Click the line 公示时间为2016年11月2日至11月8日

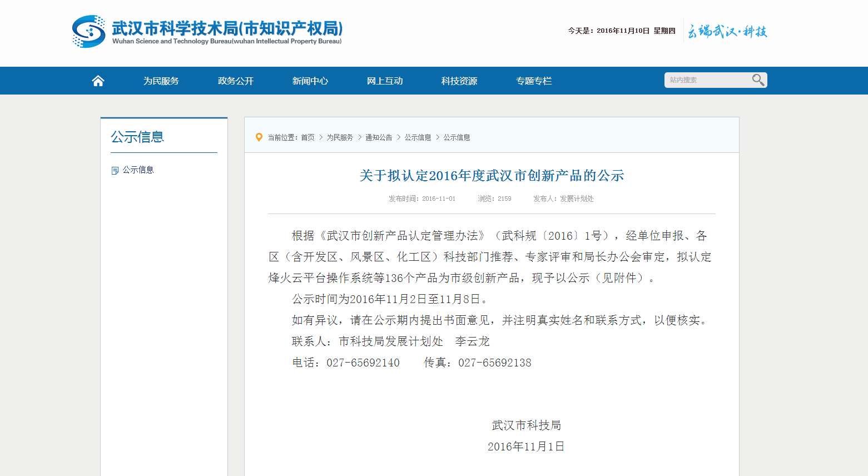click(390, 299)
